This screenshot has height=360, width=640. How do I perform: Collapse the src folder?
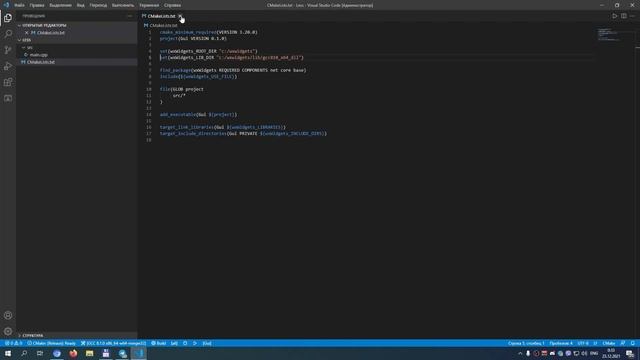click(x=29, y=47)
